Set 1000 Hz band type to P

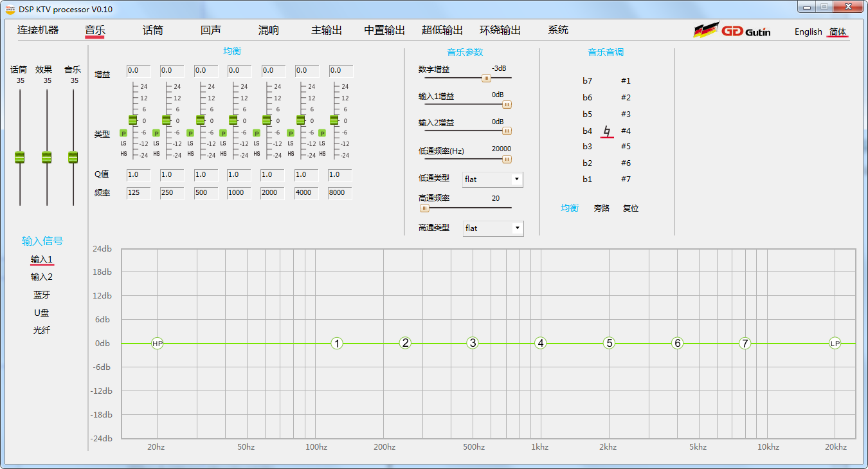click(x=223, y=133)
